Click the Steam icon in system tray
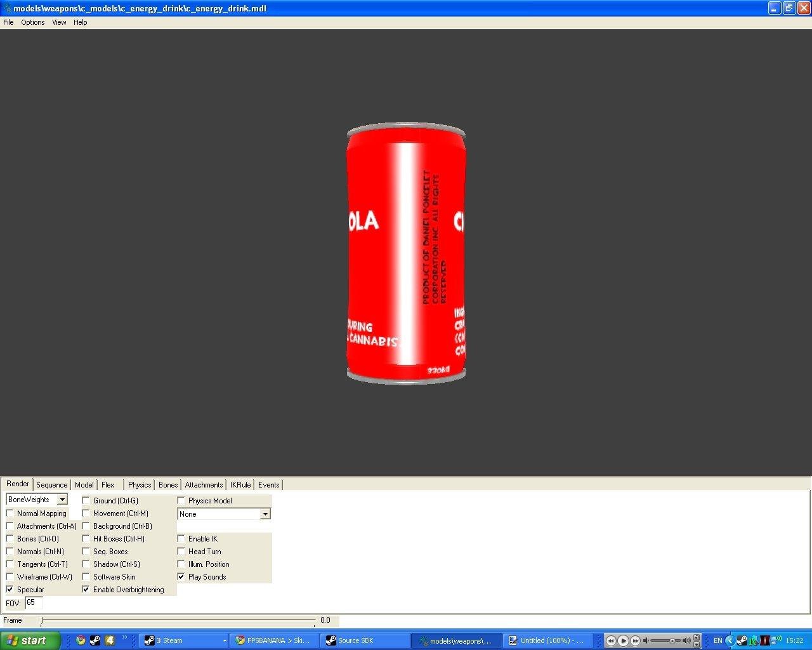Image resolution: width=812 pixels, height=650 pixels. 742,640
